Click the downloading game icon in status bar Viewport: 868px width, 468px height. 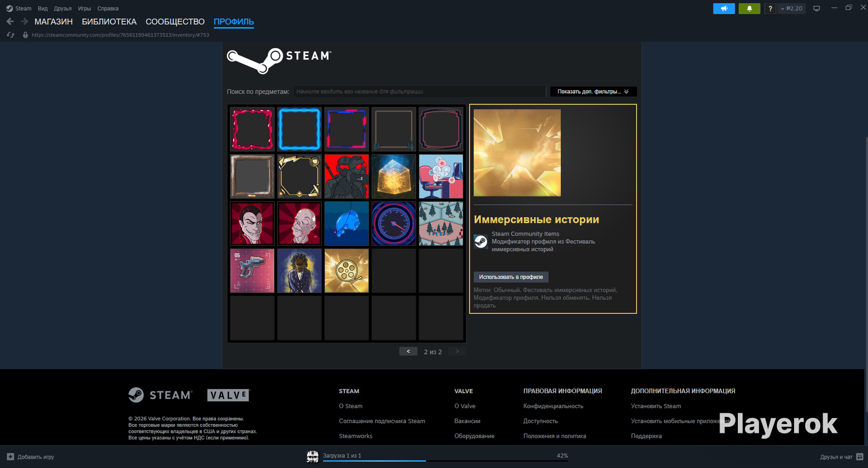[312, 456]
